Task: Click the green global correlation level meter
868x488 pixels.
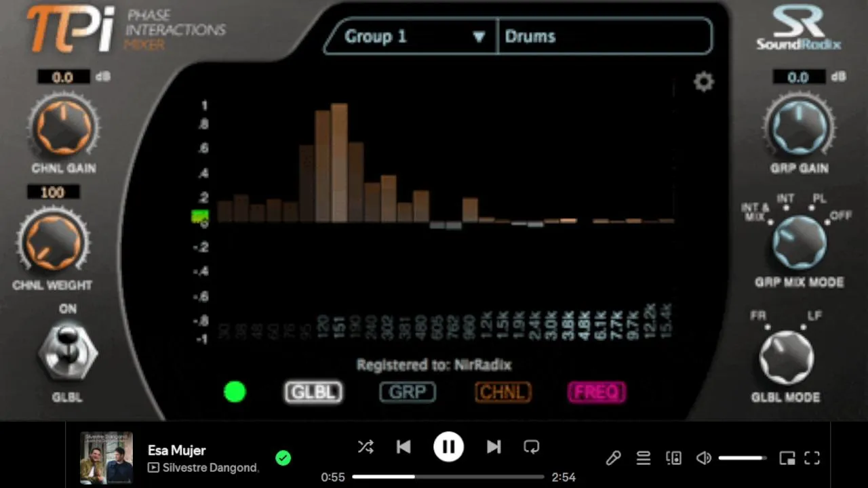Action: point(199,217)
